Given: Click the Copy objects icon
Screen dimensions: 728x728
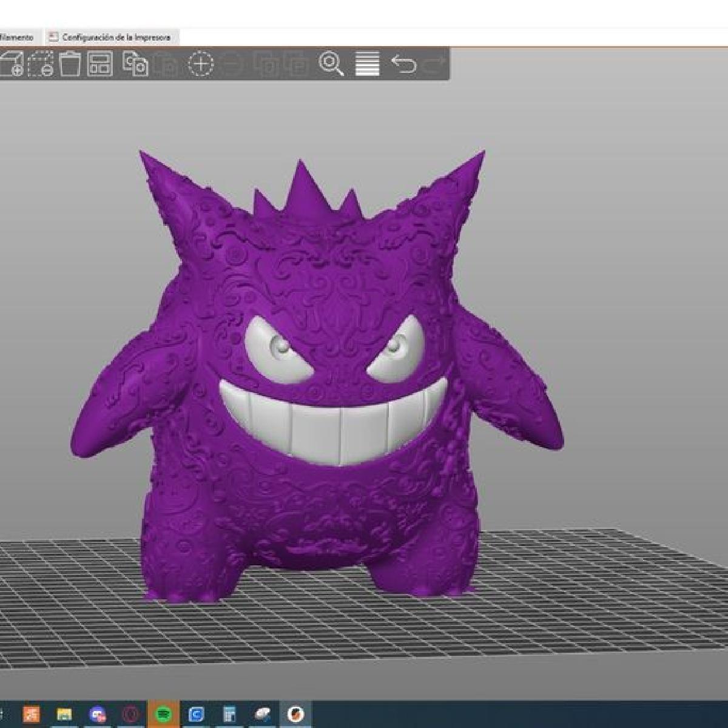Looking at the screenshot, I should (x=135, y=64).
